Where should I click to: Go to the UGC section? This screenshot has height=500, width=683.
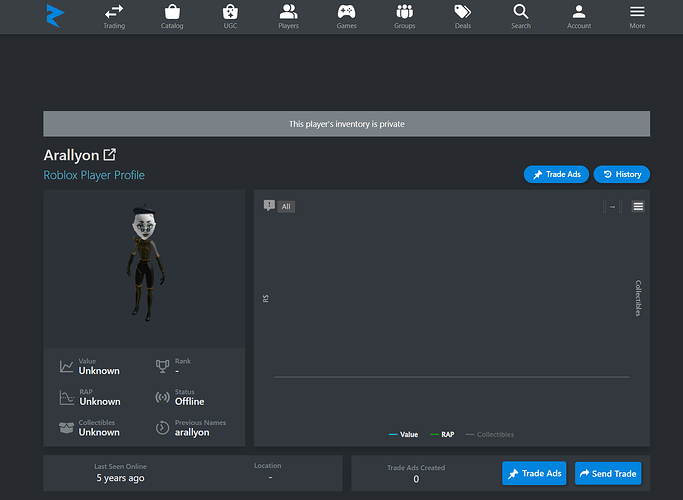point(230,17)
